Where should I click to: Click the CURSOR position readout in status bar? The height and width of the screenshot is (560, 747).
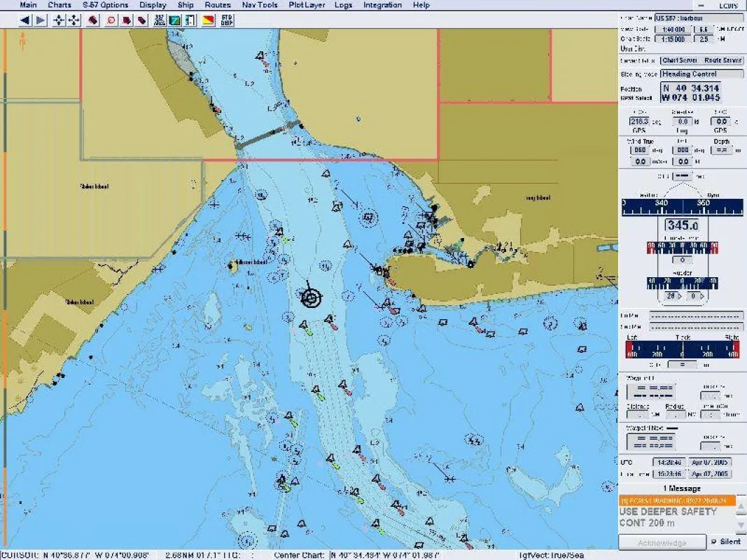pyautogui.click(x=76, y=555)
